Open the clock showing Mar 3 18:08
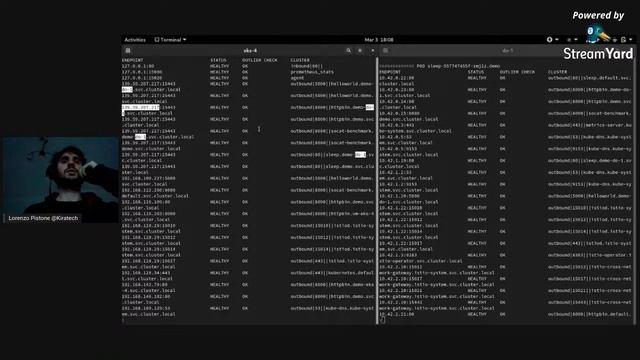Screen dimensions: 640x360 pos(379,40)
